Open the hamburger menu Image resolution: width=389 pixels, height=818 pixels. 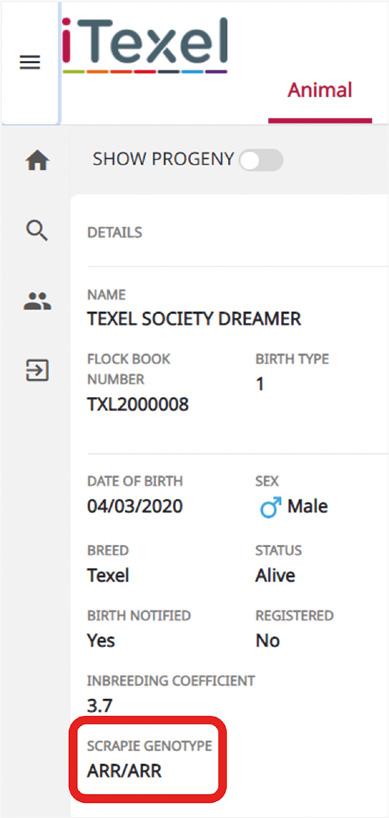(x=30, y=63)
